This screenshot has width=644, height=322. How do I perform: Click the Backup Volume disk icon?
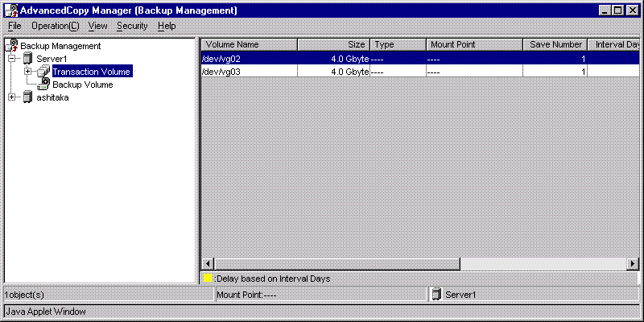pos(43,85)
